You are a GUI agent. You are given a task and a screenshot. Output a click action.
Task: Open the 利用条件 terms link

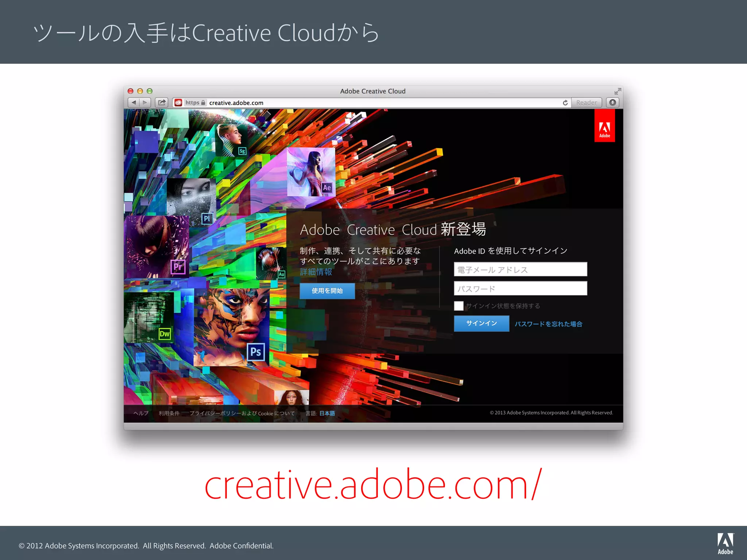(x=169, y=413)
